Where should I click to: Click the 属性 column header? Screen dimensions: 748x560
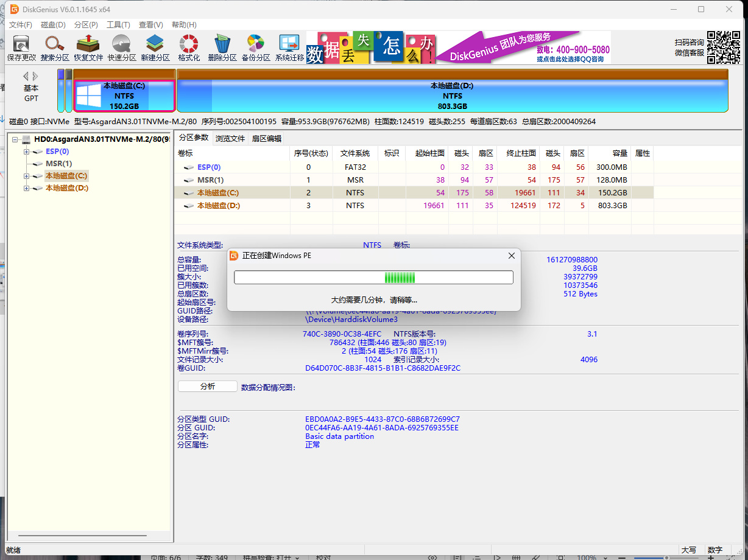pos(643,153)
